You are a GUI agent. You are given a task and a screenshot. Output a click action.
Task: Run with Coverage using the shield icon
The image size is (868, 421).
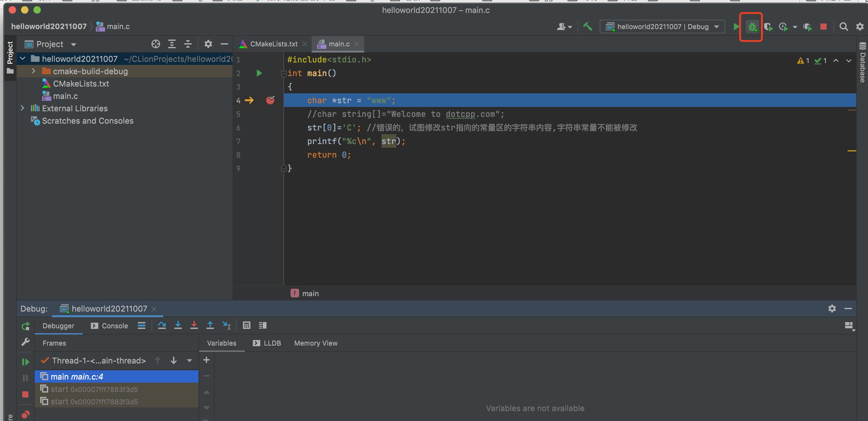coord(768,27)
